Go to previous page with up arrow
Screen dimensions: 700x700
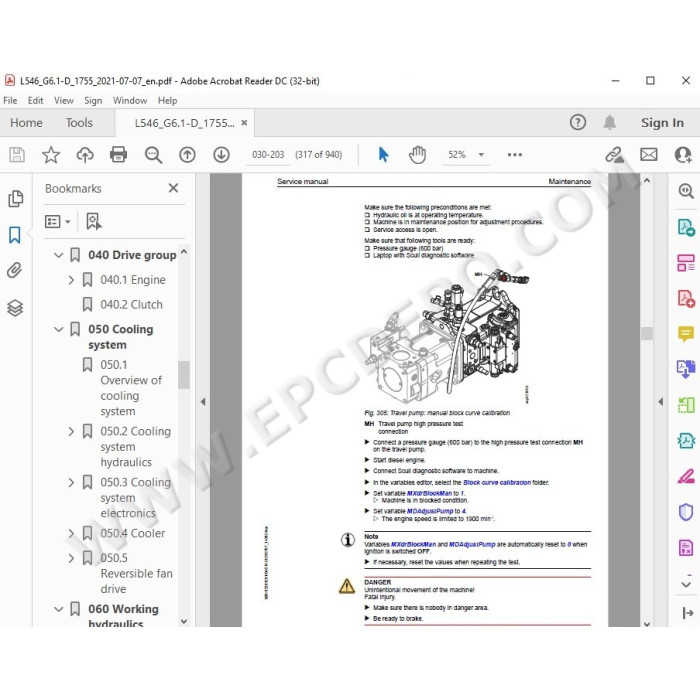(188, 155)
